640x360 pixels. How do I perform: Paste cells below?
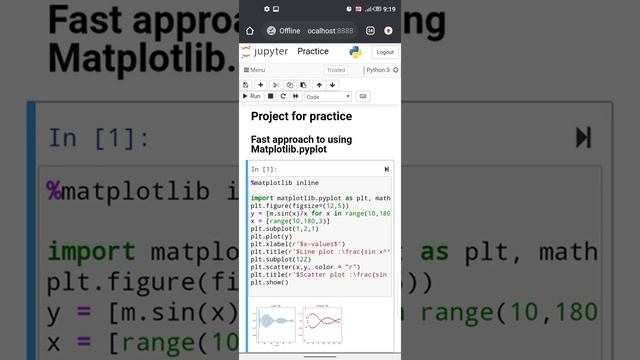pos(303,85)
